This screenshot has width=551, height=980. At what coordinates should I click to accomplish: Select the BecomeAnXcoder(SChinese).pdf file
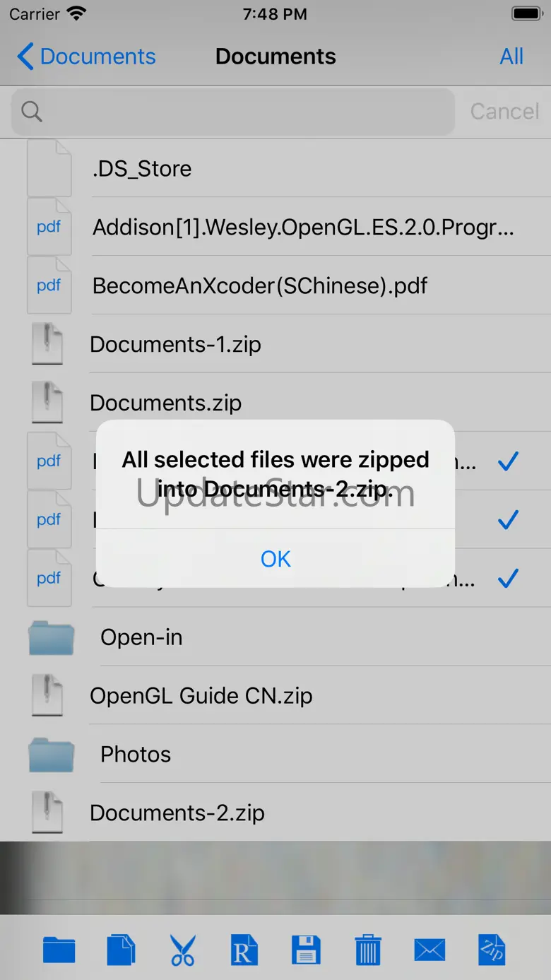pyautogui.click(x=260, y=286)
